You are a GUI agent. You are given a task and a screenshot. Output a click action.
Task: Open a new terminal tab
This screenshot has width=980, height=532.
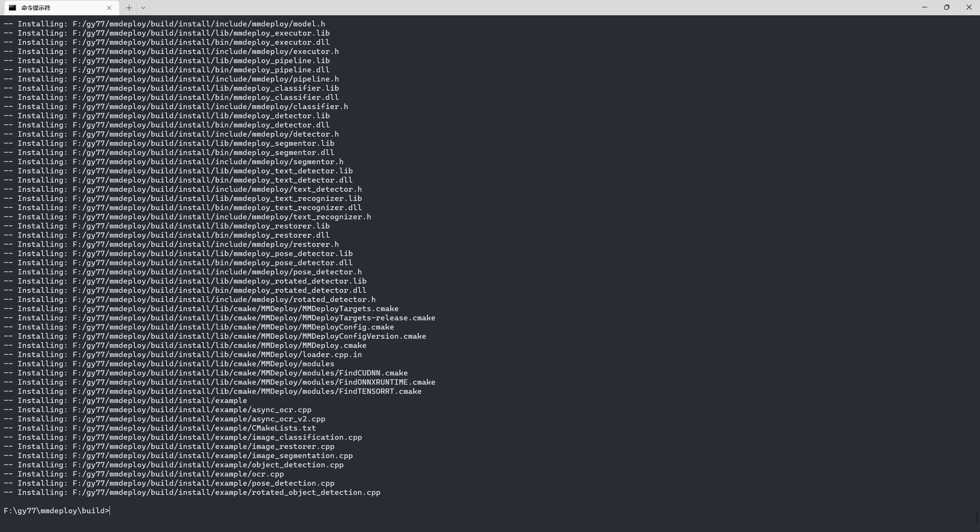pyautogui.click(x=129, y=8)
